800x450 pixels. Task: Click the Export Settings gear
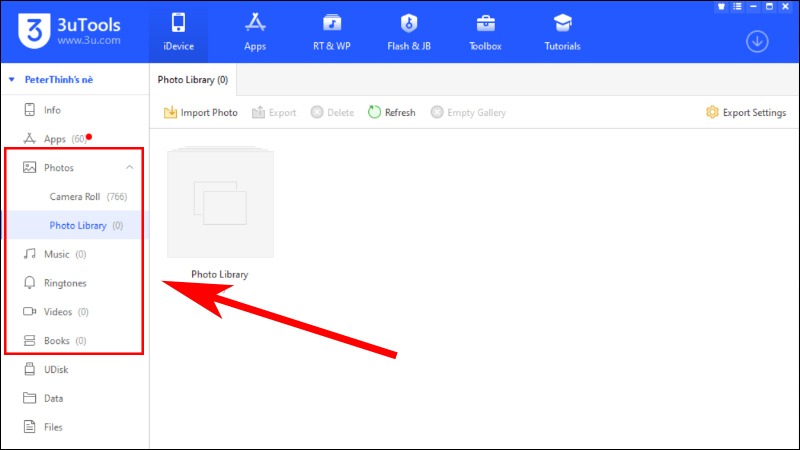click(712, 112)
